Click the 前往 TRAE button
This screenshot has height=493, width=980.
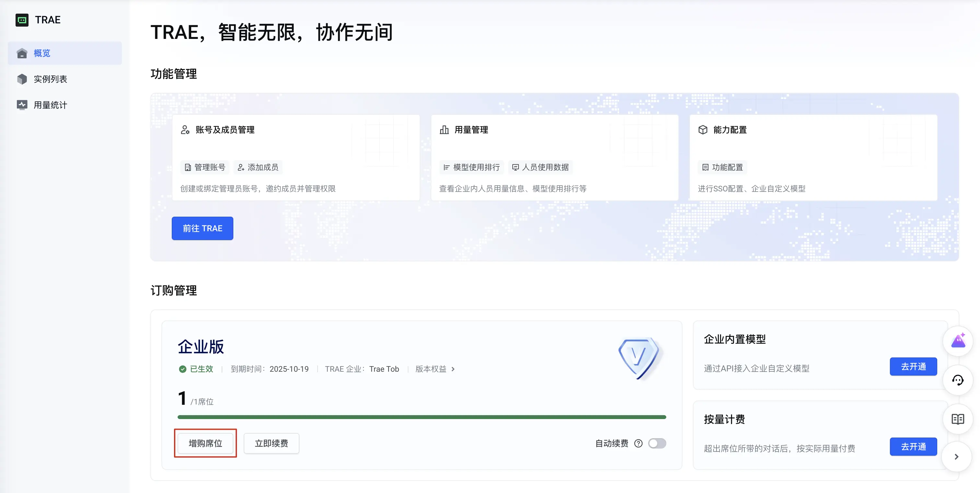[x=202, y=228]
